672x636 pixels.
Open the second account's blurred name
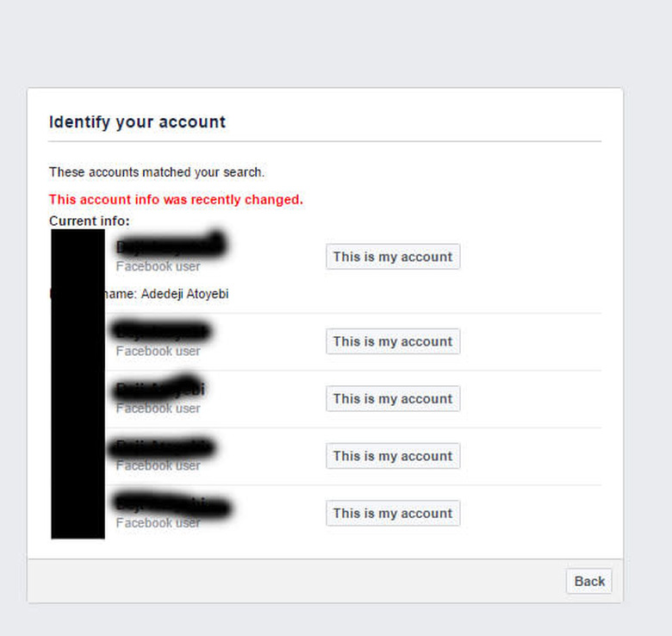pos(162,331)
